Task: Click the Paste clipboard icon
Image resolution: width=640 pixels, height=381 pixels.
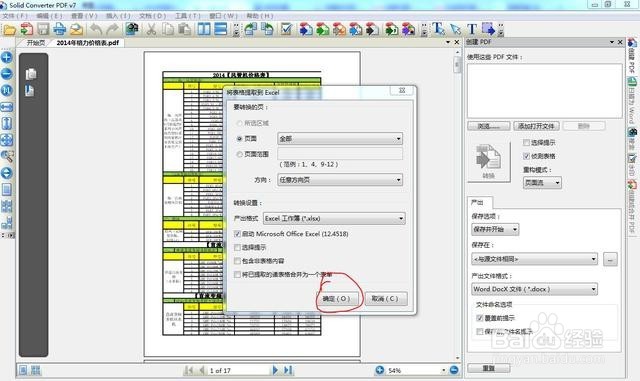Action: click(185, 29)
